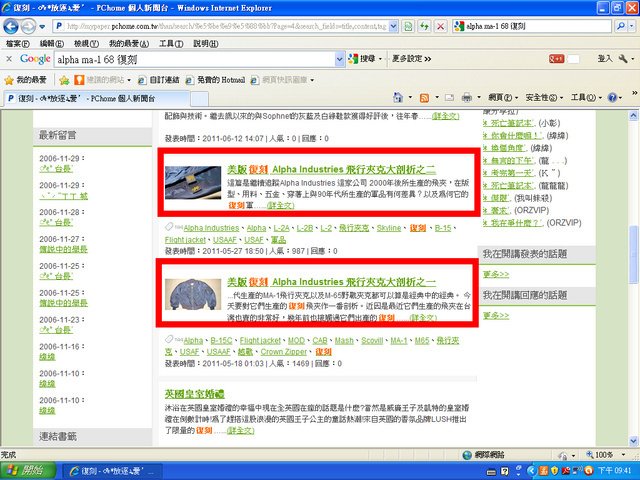Click the compatibility view icon
Image resolution: width=640 pixels, height=480 pixels.
point(408,27)
